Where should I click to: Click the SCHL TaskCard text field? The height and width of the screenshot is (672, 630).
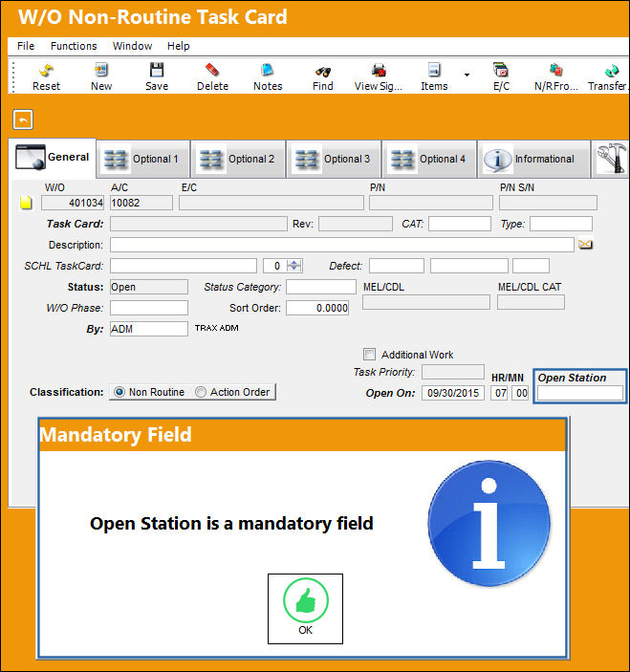pos(184,266)
